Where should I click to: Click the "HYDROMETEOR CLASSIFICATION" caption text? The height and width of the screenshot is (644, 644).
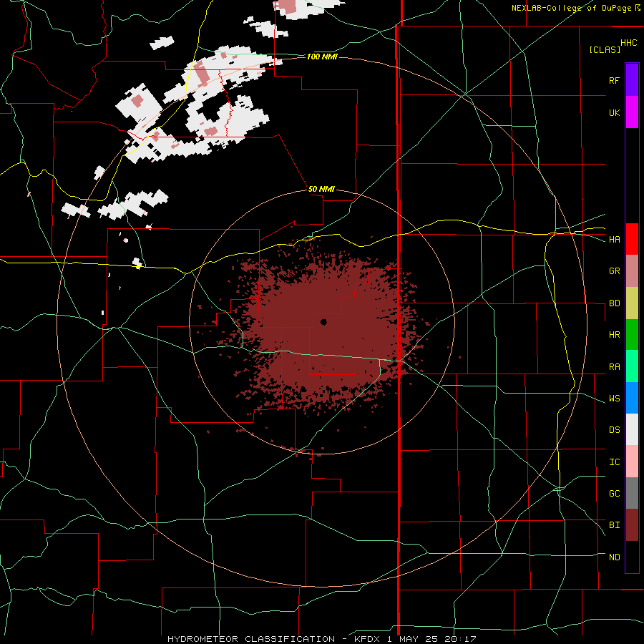tap(251, 639)
